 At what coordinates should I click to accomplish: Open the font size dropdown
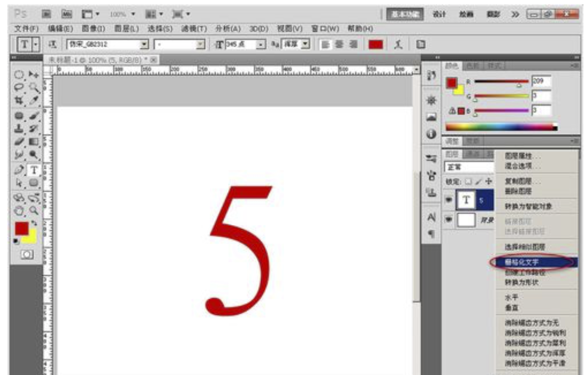click(262, 44)
